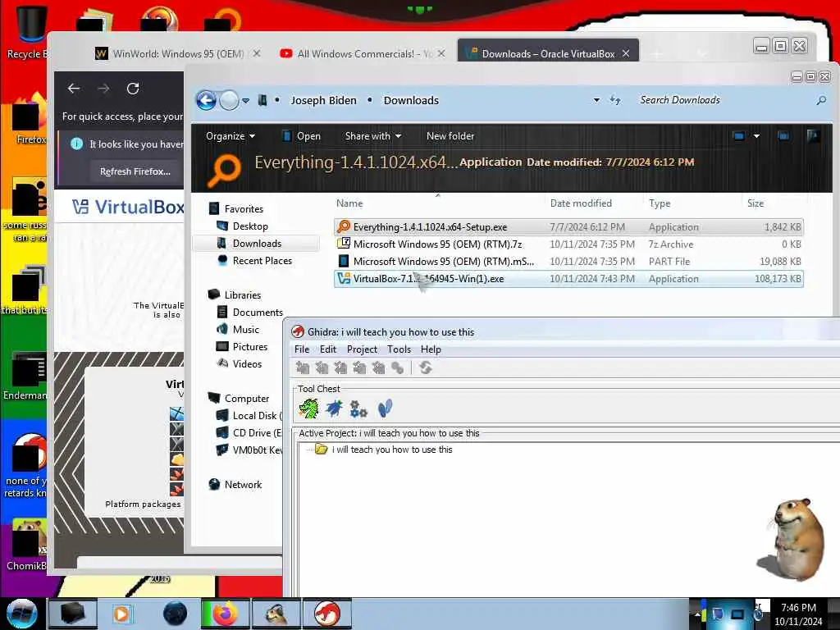Click Ghidra's Find Checkouts toolbar icon

(397, 367)
